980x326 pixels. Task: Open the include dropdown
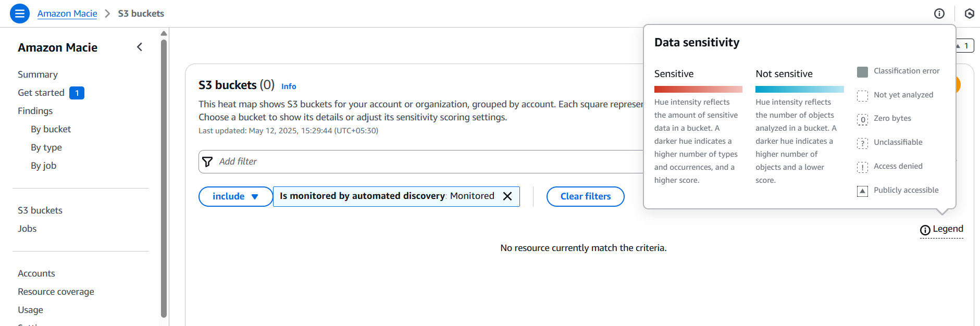pyautogui.click(x=235, y=196)
